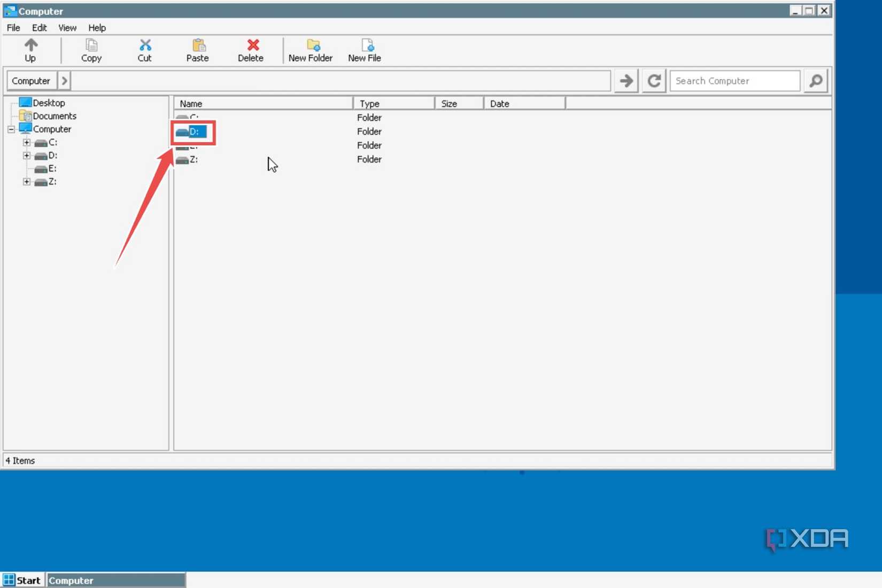882x588 pixels.
Task: Click the Z: drive icon in file list
Action: point(182,160)
